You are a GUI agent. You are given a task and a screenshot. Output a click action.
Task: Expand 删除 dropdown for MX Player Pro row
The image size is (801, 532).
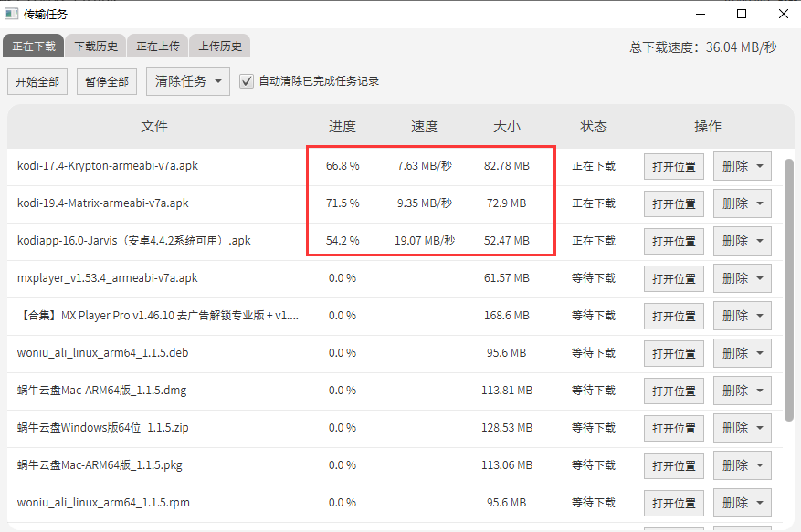(743, 316)
